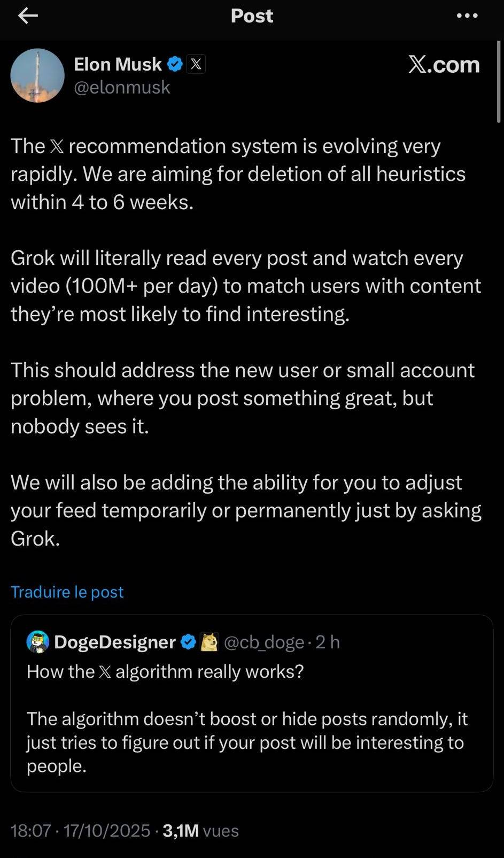The height and width of the screenshot is (858, 504).
Task: Open the @cb_doge handle
Action: point(264,642)
